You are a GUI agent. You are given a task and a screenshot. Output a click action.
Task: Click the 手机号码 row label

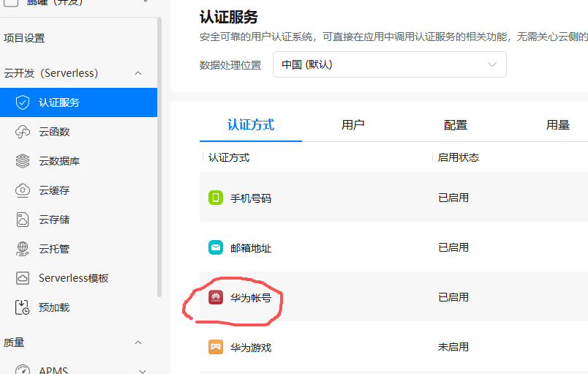(251, 198)
